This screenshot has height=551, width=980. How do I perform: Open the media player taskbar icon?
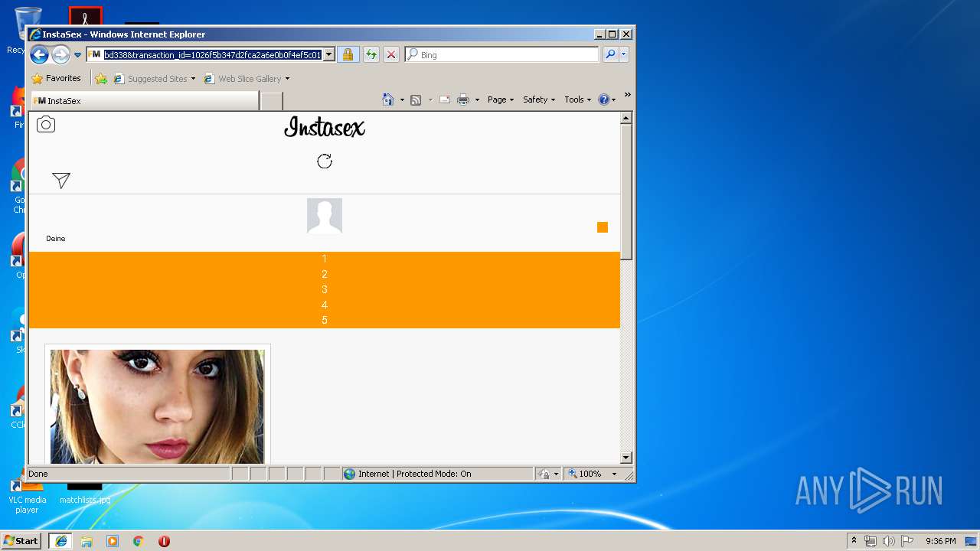tap(113, 541)
